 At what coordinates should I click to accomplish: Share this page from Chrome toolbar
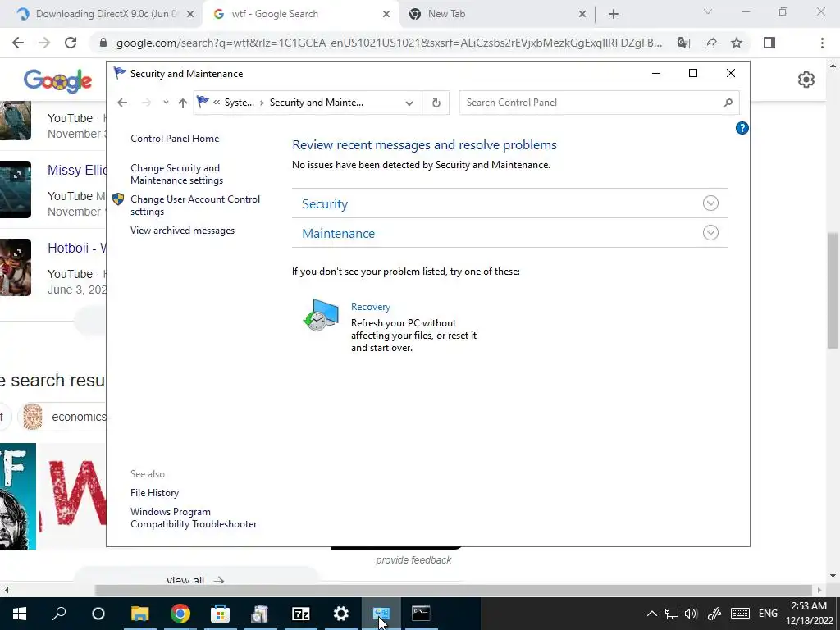point(710,43)
